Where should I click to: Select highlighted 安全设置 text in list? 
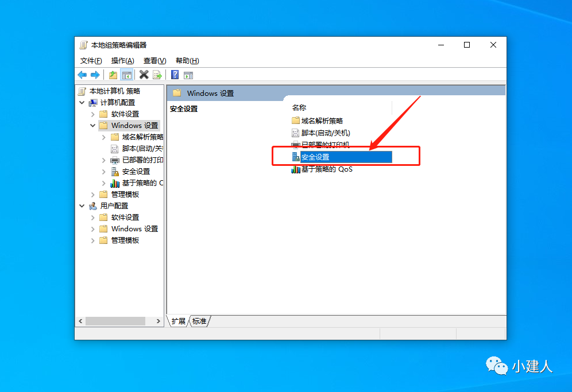point(315,157)
